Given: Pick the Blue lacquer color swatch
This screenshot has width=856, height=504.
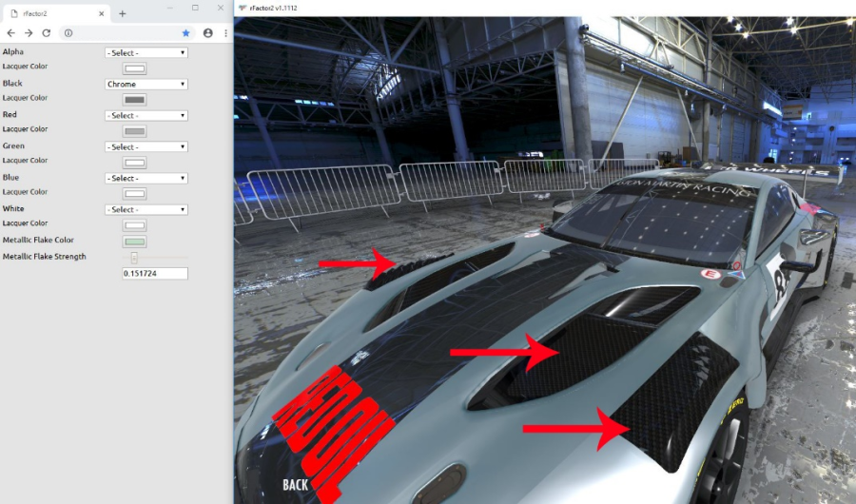Looking at the screenshot, I should 134,194.
